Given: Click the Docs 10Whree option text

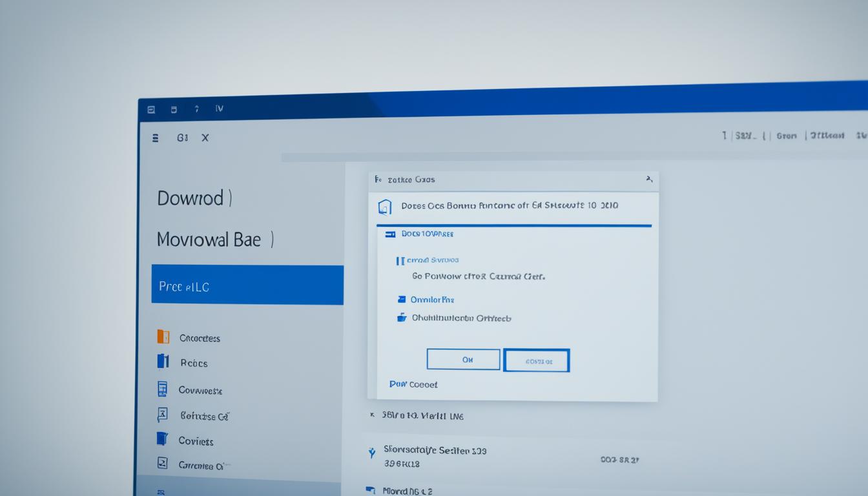Looking at the screenshot, I should [x=428, y=234].
